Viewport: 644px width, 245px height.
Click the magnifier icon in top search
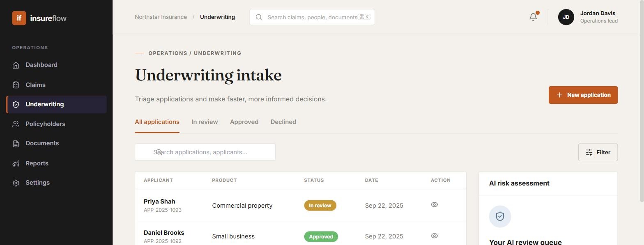259,17
